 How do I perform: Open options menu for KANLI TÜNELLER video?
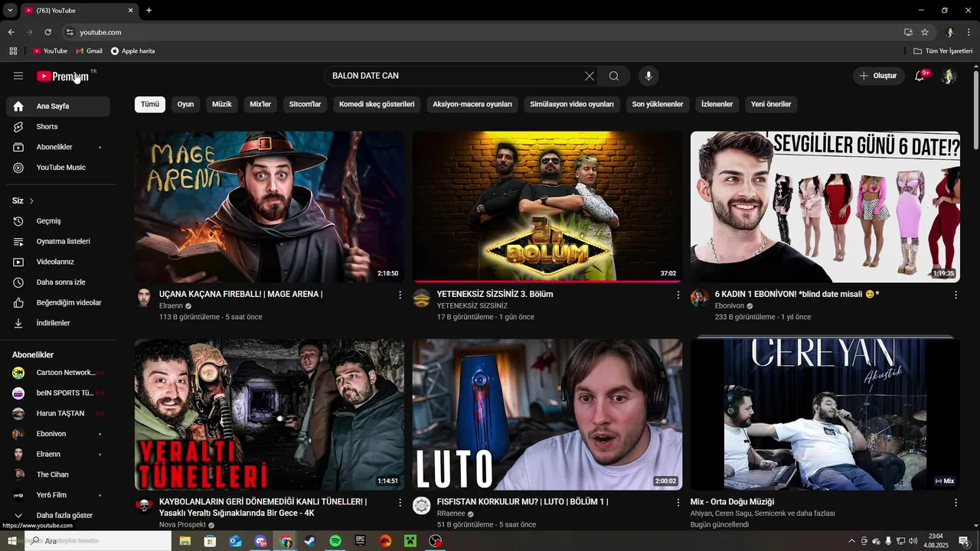coord(400,502)
